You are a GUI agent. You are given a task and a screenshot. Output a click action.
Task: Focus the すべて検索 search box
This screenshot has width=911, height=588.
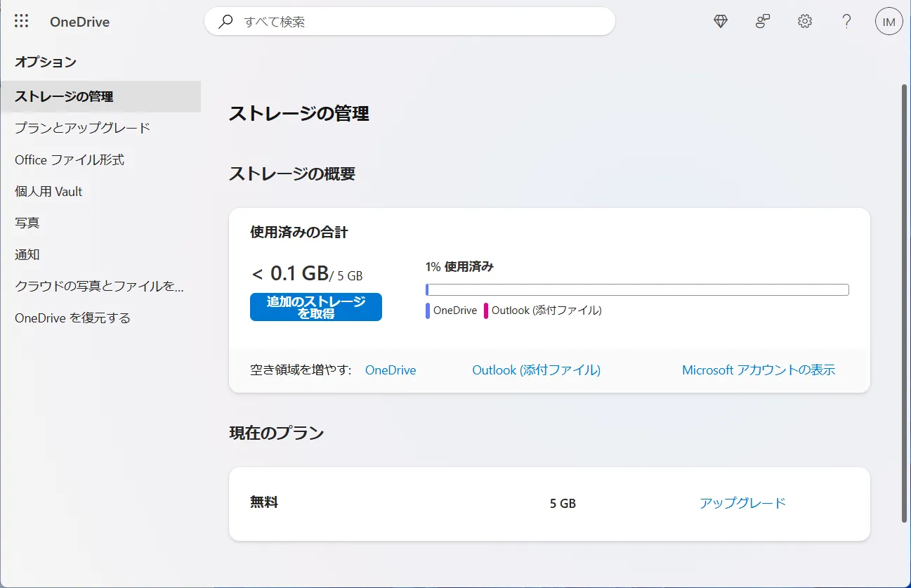[409, 22]
